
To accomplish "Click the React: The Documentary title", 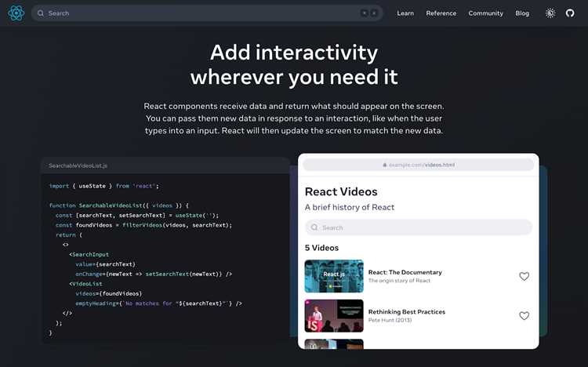I will (x=405, y=272).
